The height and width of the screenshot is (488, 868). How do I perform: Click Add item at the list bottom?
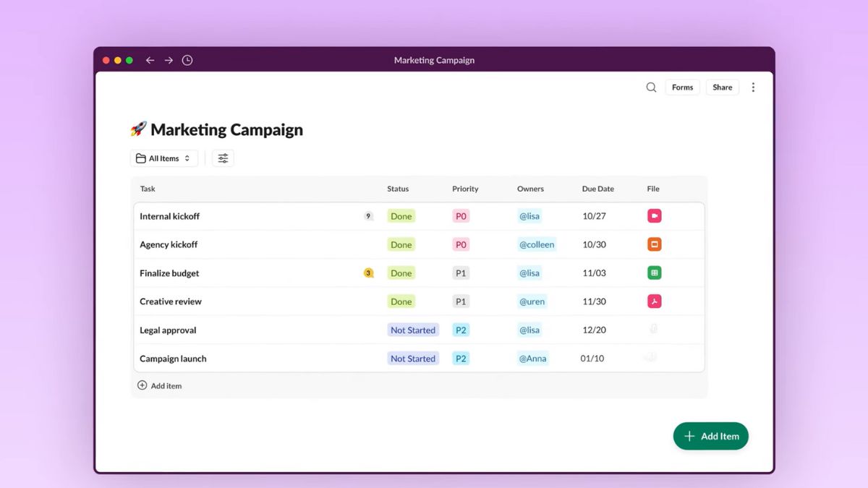160,385
